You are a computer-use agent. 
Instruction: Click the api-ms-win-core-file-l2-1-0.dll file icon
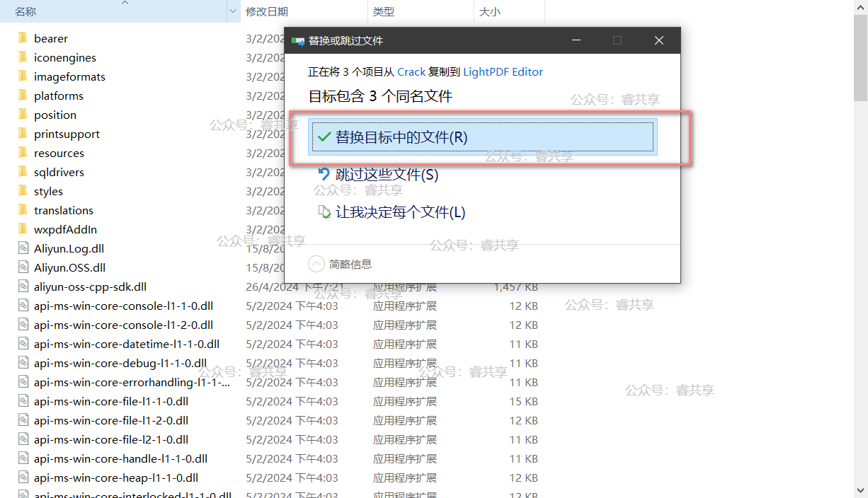[22, 439]
